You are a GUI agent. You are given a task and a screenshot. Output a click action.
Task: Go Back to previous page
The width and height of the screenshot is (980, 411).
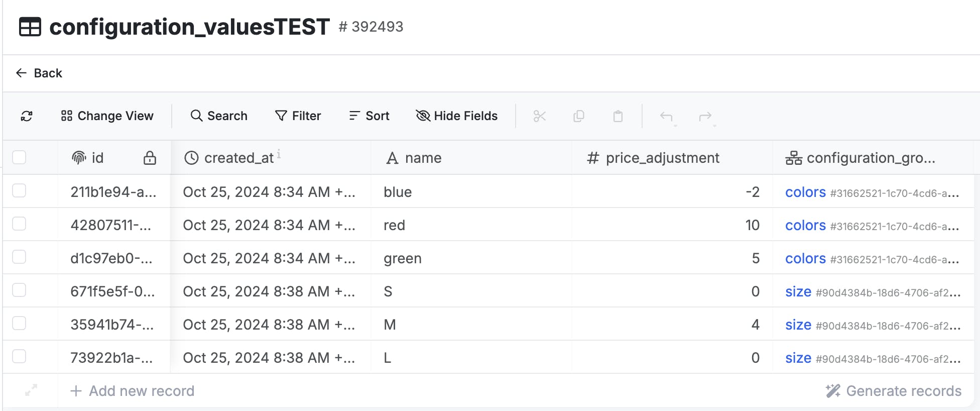point(39,73)
